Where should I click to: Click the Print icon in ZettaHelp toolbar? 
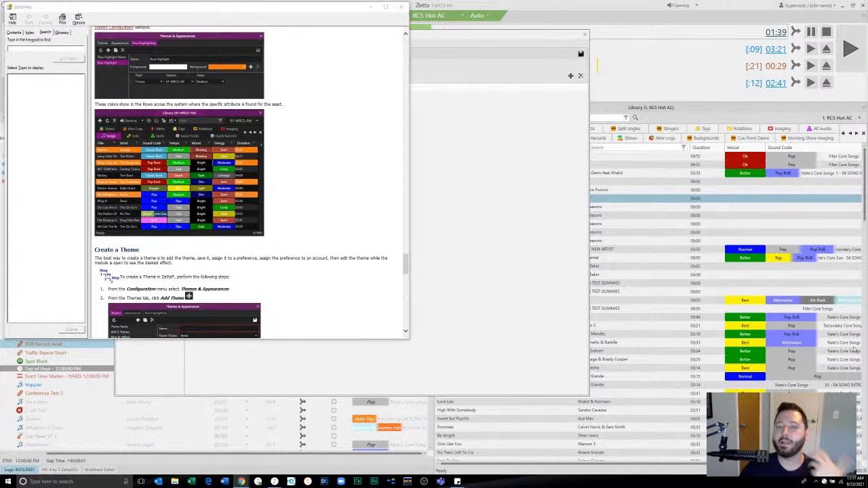click(62, 18)
